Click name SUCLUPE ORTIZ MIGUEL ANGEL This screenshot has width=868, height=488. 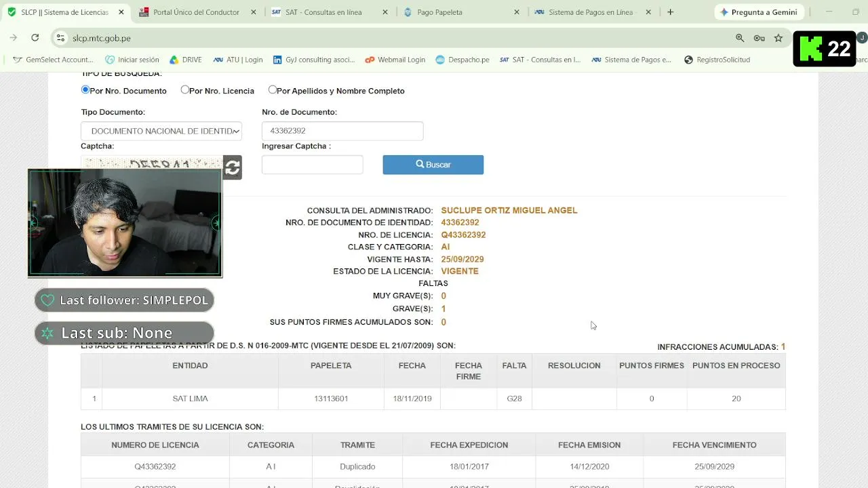[x=509, y=210]
